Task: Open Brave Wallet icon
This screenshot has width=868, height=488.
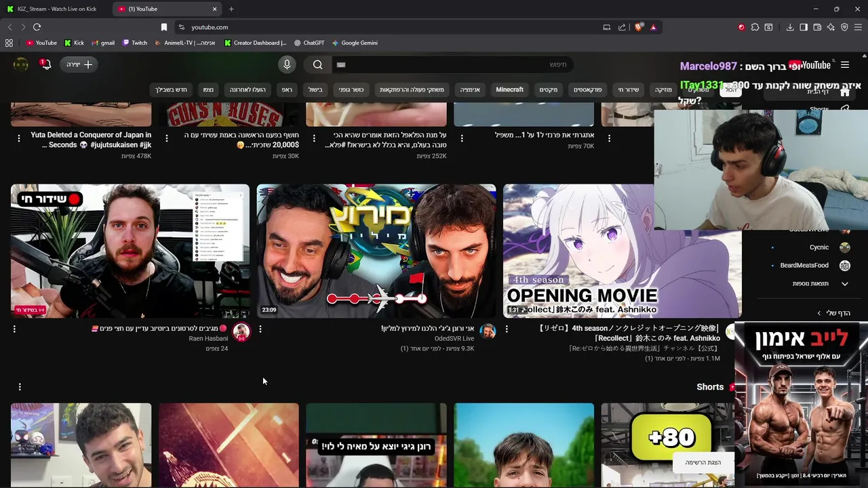Action: coord(817,27)
